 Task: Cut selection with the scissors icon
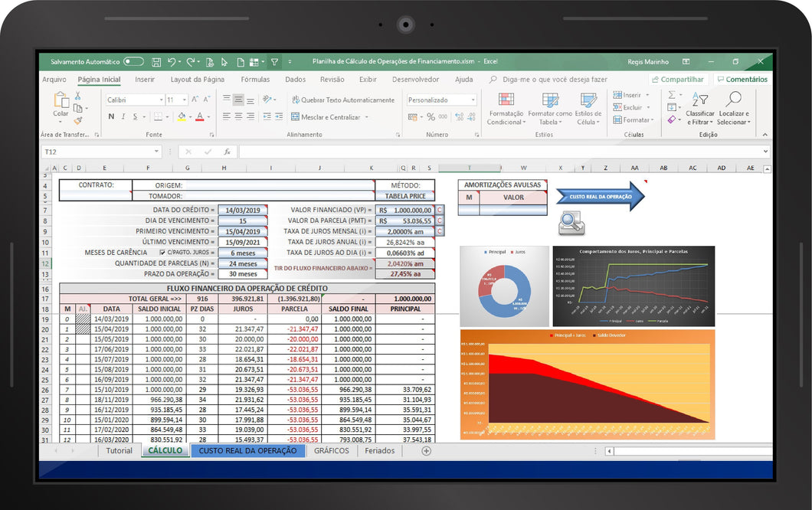pos(77,96)
